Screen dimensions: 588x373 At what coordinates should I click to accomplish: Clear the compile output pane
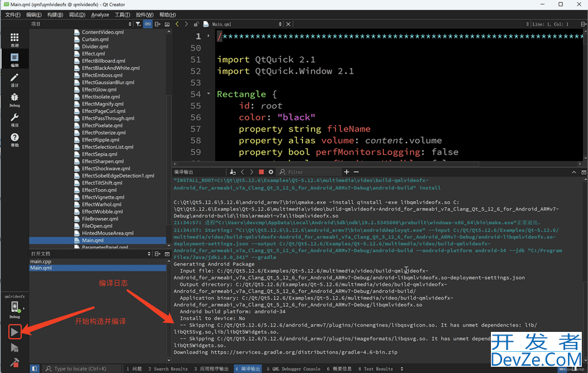pos(233,172)
